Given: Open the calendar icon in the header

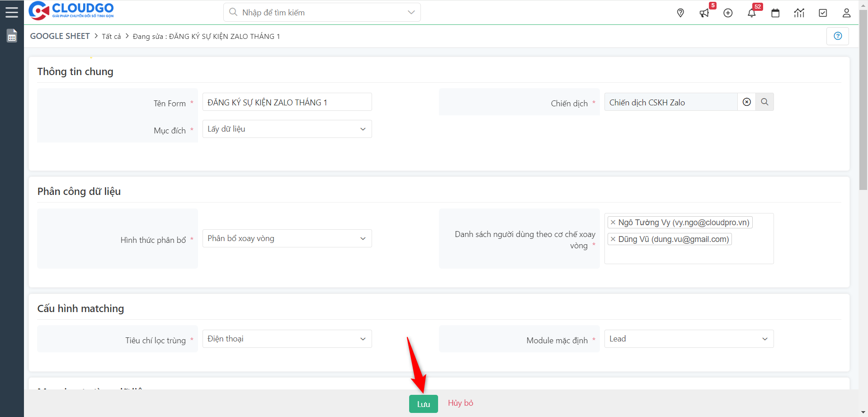Looking at the screenshot, I should [x=776, y=13].
